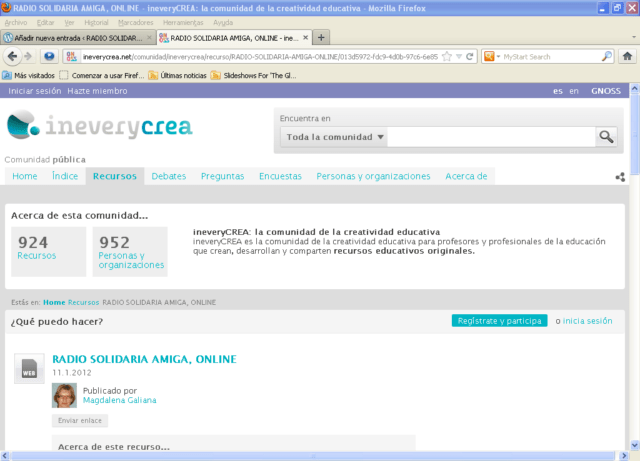The height and width of the screenshot is (461, 640).
Task: Click the 'Enviar enlace' button
Action: 80,421
